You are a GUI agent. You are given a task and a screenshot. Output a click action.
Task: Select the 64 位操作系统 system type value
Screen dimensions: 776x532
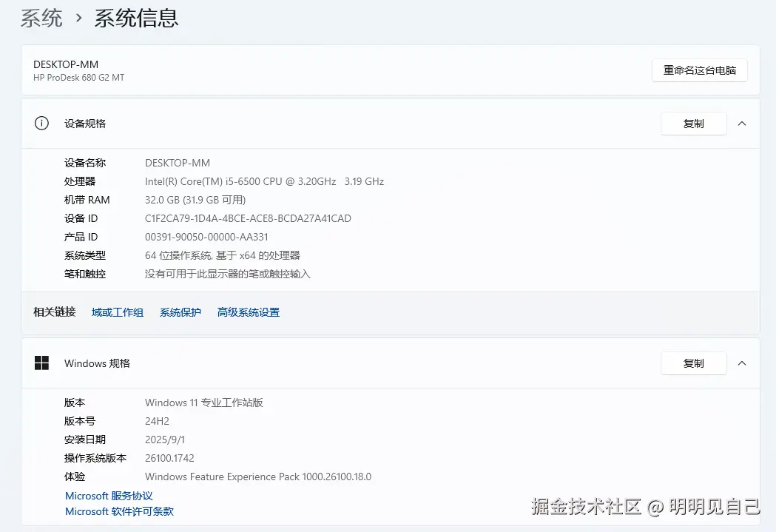222,255
